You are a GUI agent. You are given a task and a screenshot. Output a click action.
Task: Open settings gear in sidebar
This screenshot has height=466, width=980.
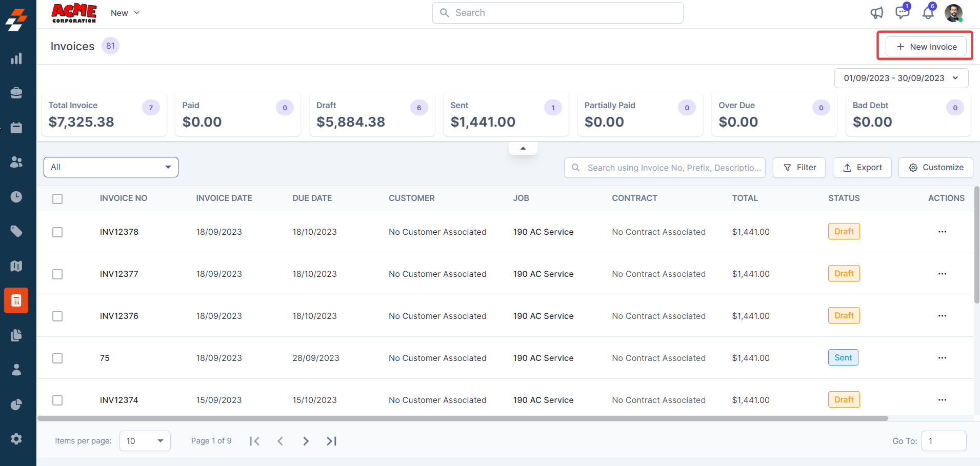(16, 439)
